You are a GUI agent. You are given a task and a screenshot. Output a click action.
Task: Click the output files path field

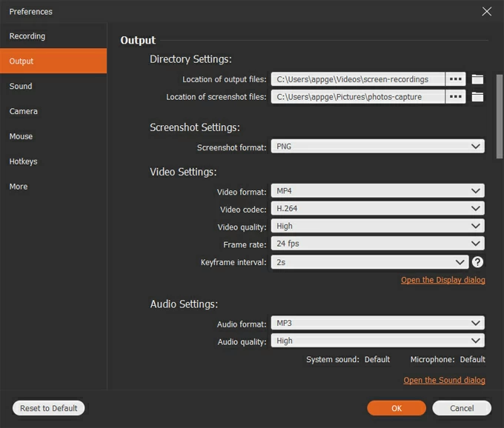pos(358,79)
